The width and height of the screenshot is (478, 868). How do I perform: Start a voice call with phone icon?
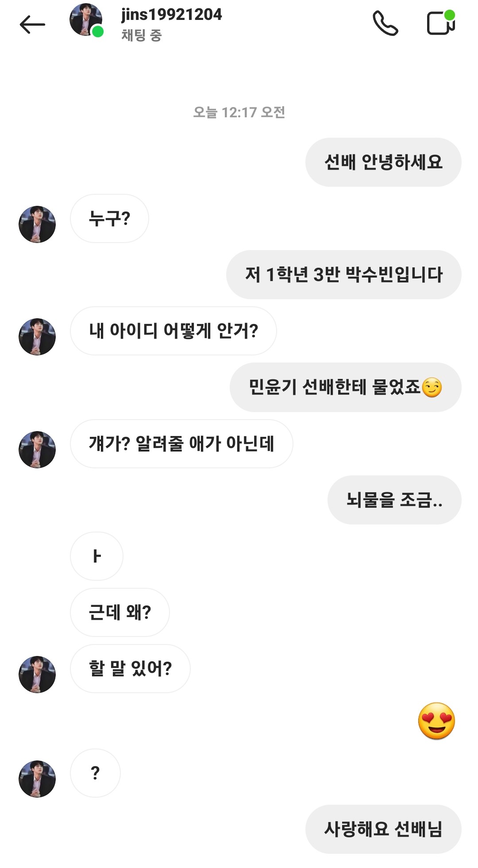coord(385,23)
